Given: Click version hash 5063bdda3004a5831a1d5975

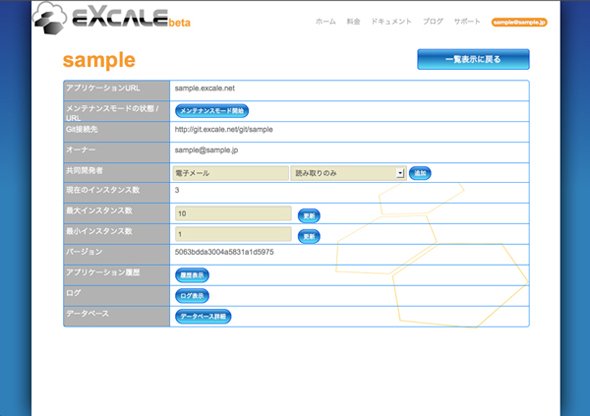Looking at the screenshot, I should click(x=224, y=252).
